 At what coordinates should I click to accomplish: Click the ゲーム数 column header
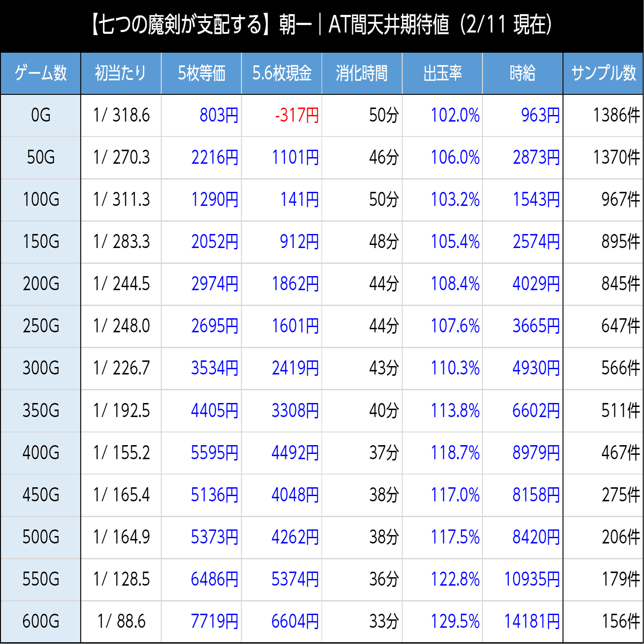point(40,73)
